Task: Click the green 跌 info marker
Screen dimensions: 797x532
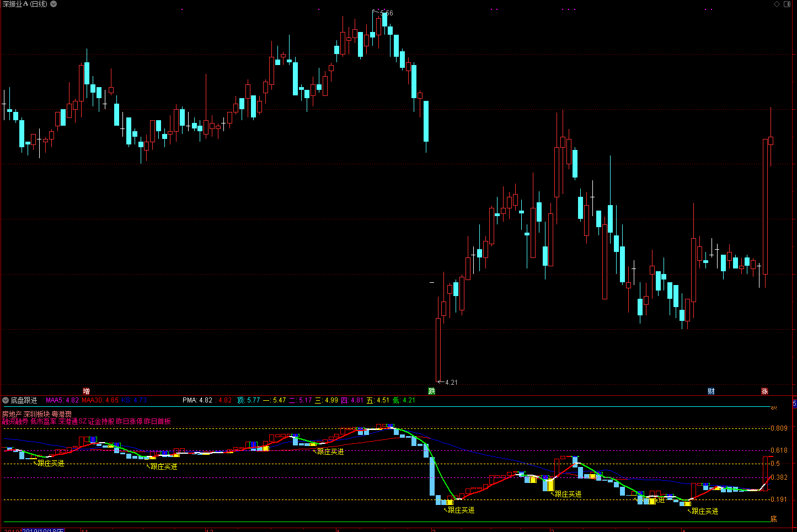Action: [x=432, y=391]
